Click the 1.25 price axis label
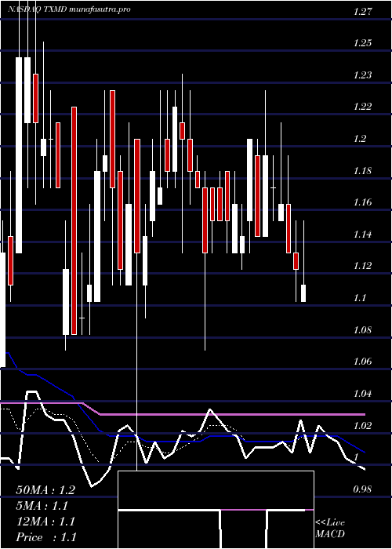 (x=362, y=43)
